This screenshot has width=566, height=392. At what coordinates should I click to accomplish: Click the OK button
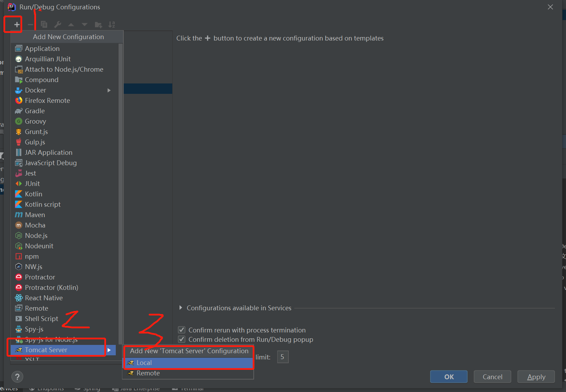click(x=449, y=377)
